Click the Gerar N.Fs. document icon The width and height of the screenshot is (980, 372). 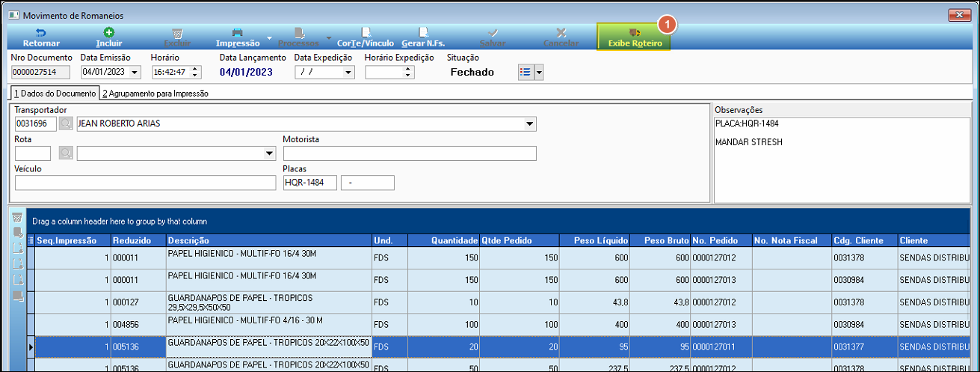(x=423, y=32)
